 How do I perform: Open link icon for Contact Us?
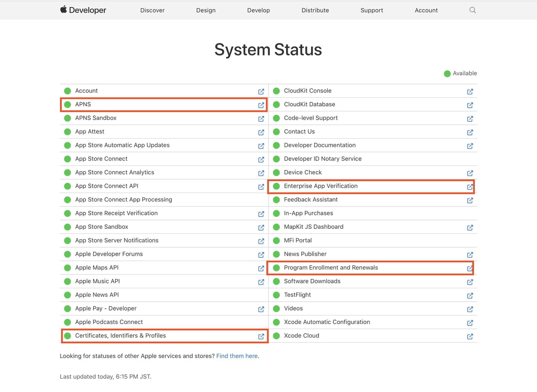470,132
